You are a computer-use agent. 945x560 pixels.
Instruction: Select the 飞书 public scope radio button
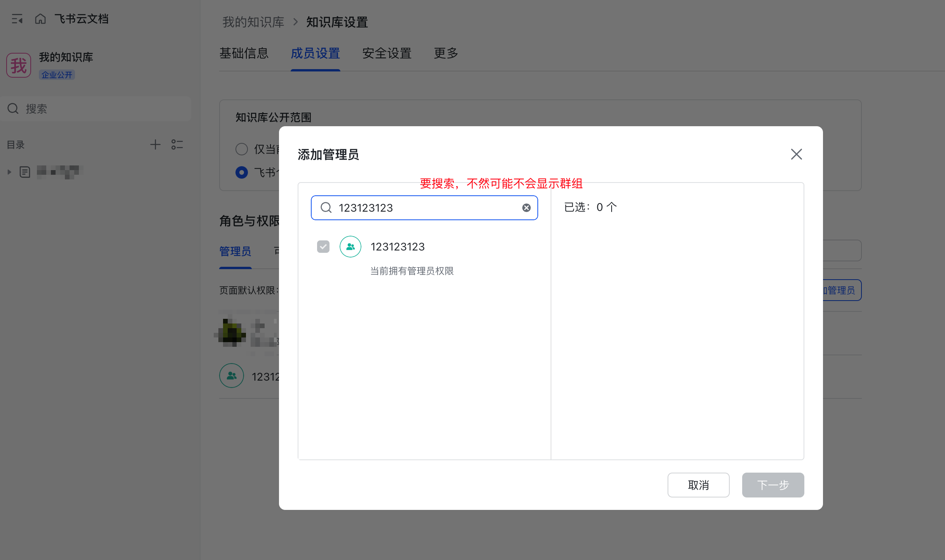coord(242,172)
